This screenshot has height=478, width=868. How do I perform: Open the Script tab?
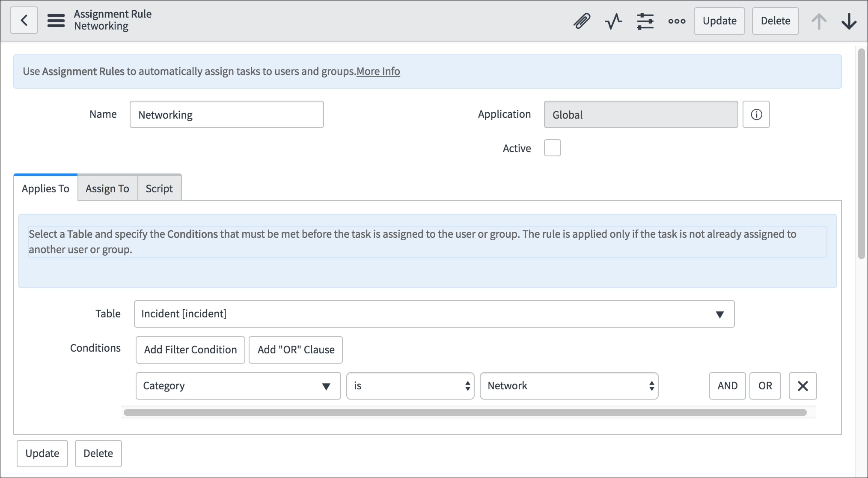coord(159,188)
